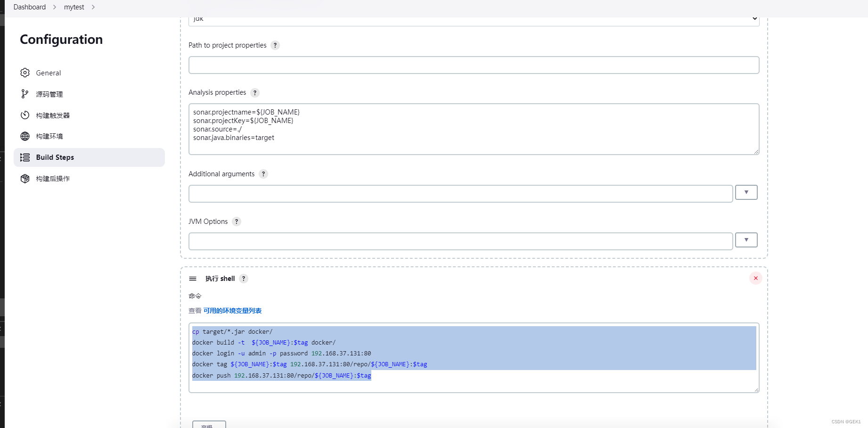Click the 构建触发器 clock icon

pyautogui.click(x=25, y=115)
